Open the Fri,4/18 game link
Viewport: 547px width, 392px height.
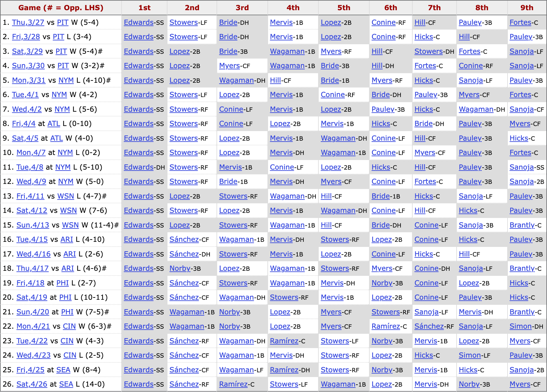pyautogui.click(x=31, y=283)
